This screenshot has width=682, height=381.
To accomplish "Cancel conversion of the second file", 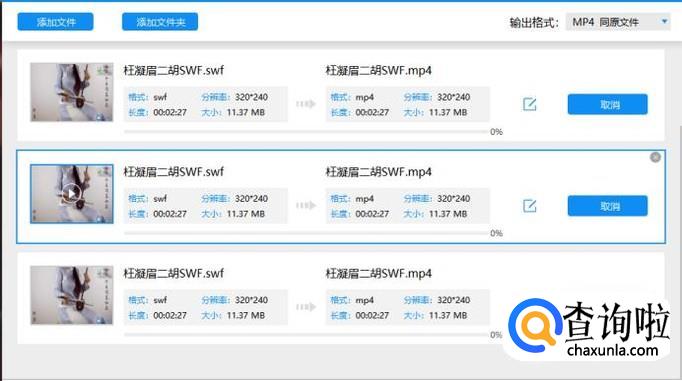I will tap(608, 206).
